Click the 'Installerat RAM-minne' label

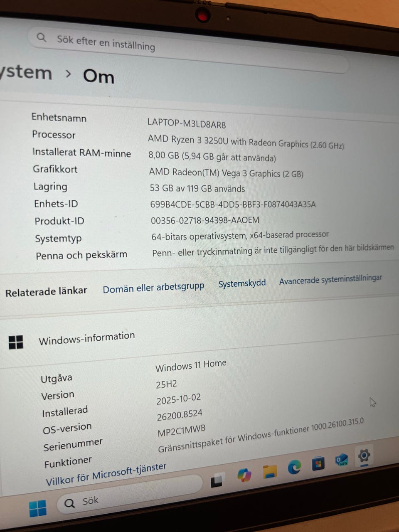(82, 153)
